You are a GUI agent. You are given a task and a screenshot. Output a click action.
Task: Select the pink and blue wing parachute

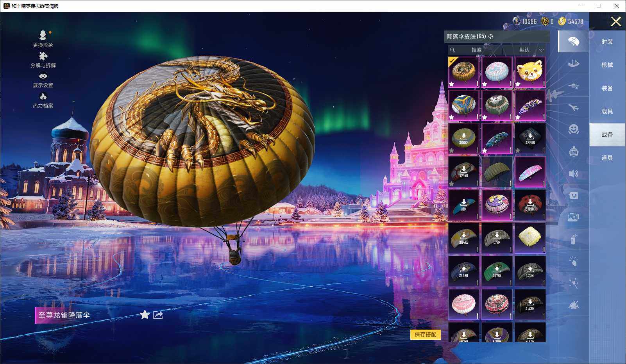coord(530,172)
